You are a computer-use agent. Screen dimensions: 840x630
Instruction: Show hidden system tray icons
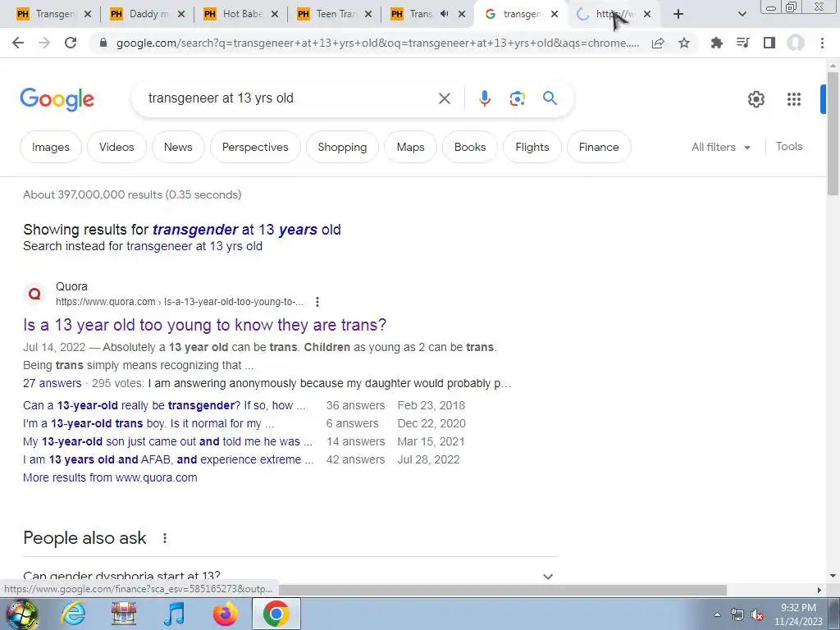717,614
